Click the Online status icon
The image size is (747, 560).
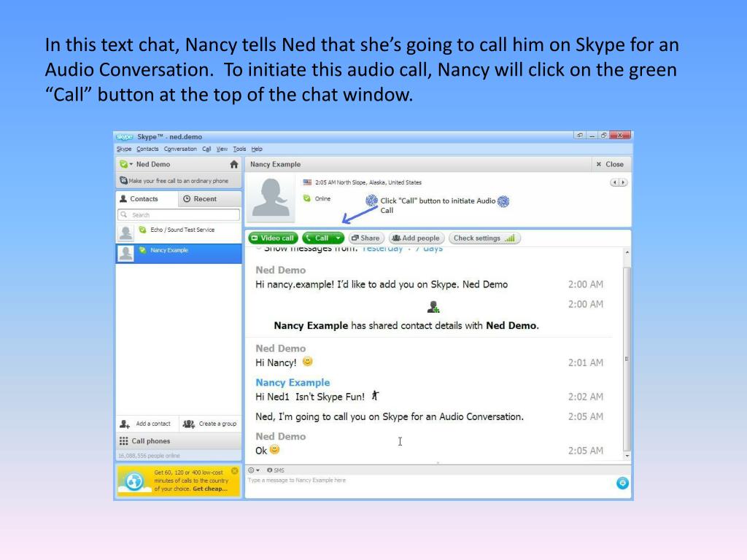pos(307,198)
